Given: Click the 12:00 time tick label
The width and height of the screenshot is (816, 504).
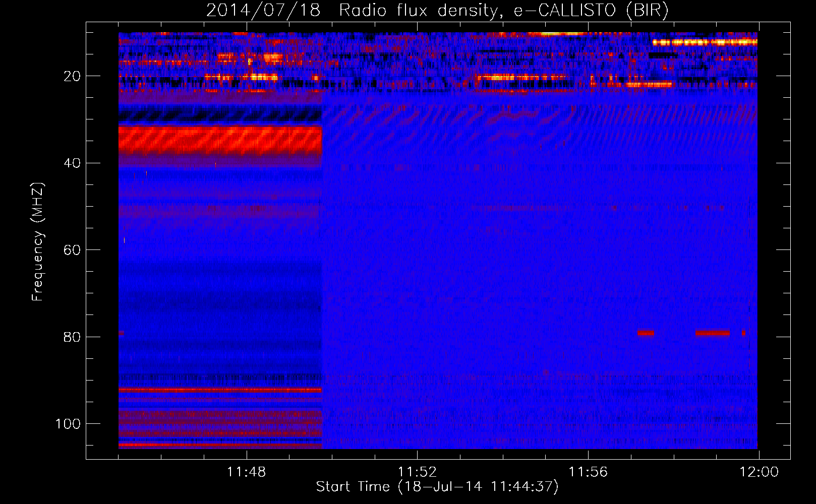Looking at the screenshot, I should pos(759,472).
